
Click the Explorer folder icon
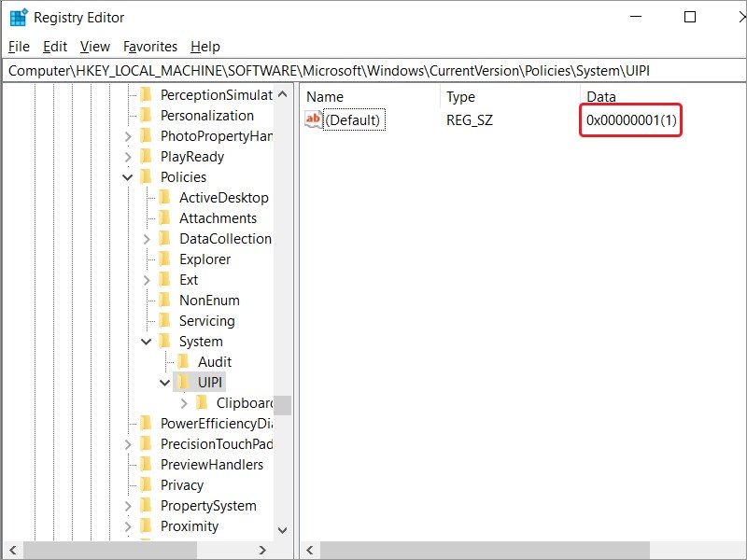[165, 259]
